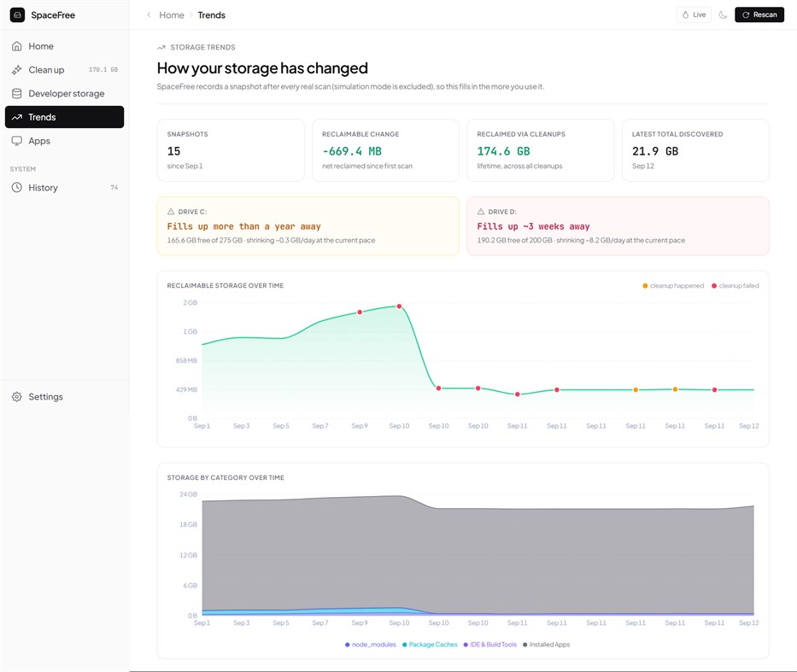Click the Storage Trends heading arrow icon
797x672 pixels.
161,47
